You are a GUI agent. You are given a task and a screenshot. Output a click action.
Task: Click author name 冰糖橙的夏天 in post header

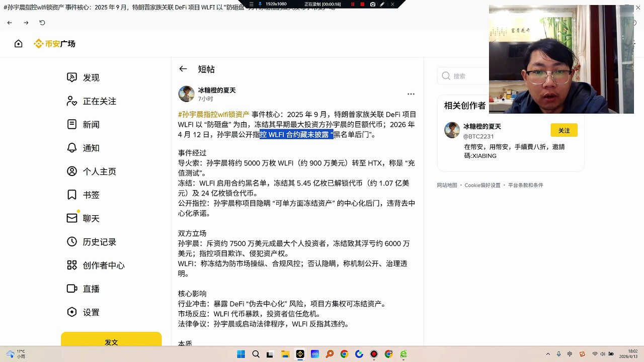click(x=217, y=90)
